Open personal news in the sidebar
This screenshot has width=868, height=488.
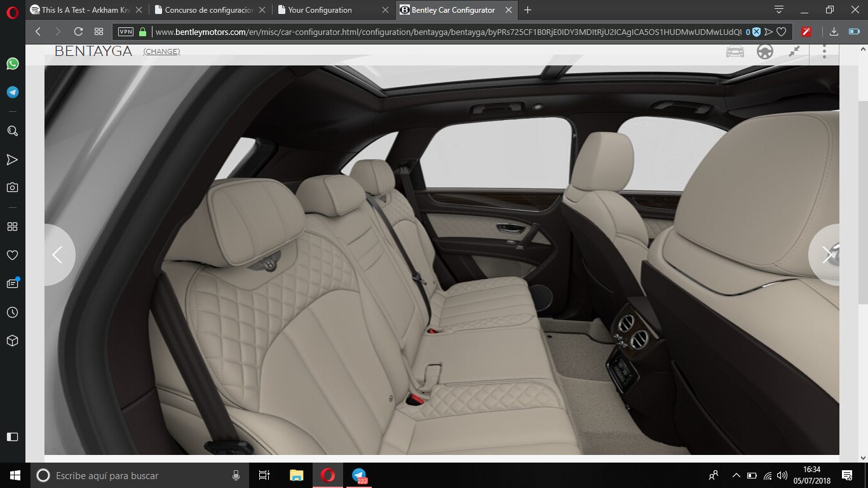[12, 283]
